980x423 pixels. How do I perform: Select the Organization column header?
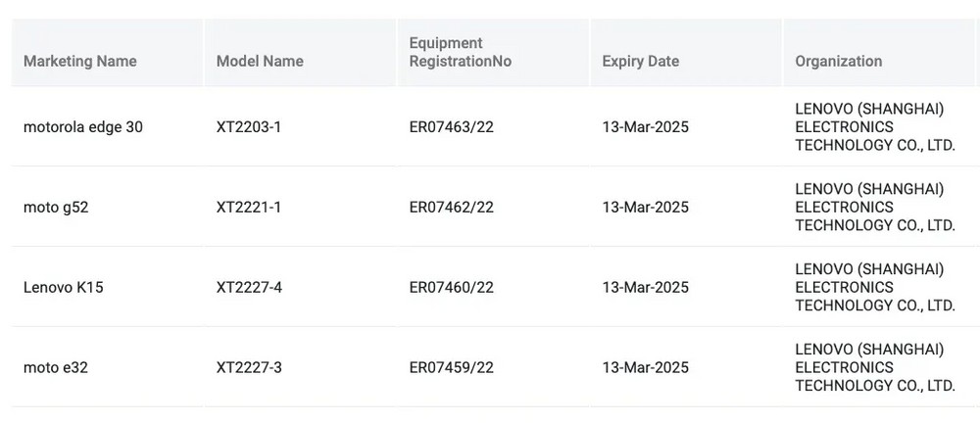(839, 61)
